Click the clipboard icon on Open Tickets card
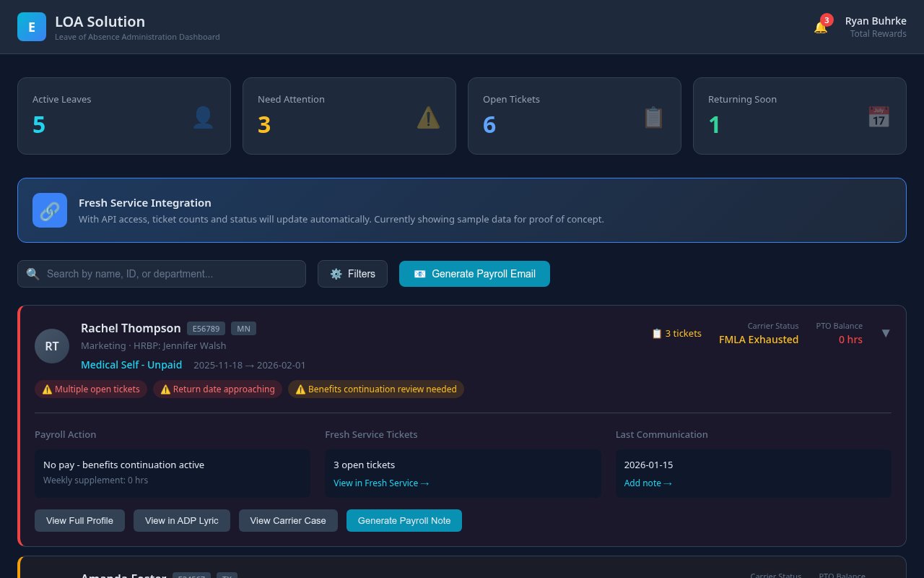The height and width of the screenshot is (578, 924). click(653, 117)
